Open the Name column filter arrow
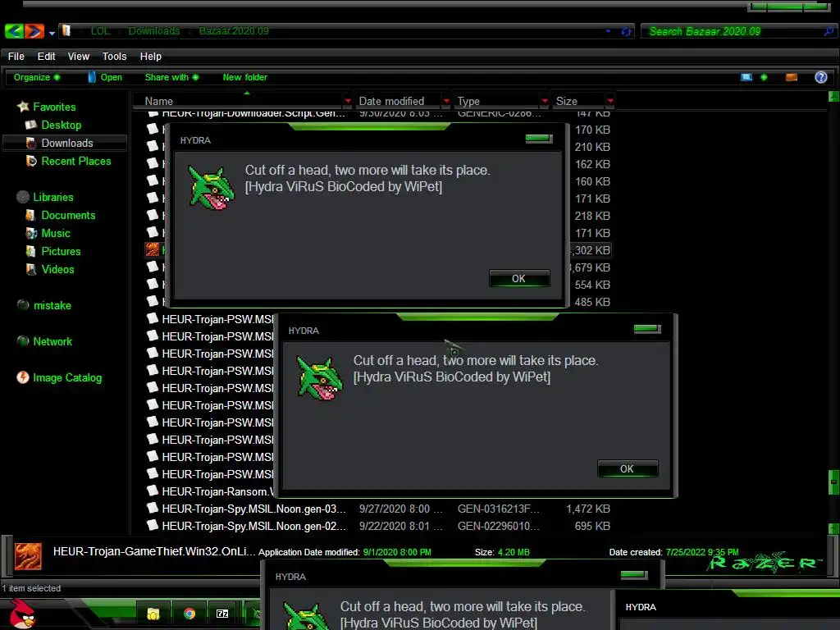 click(x=348, y=101)
